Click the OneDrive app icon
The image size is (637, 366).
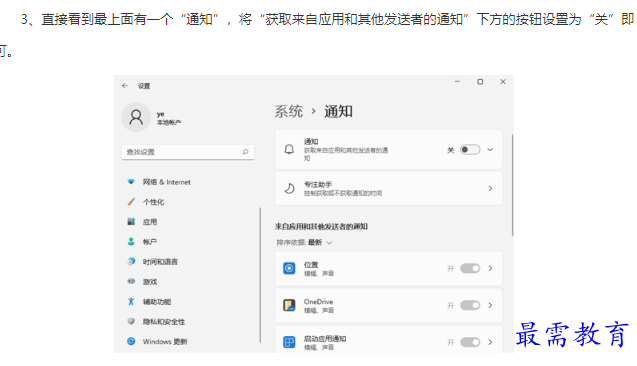[289, 305]
